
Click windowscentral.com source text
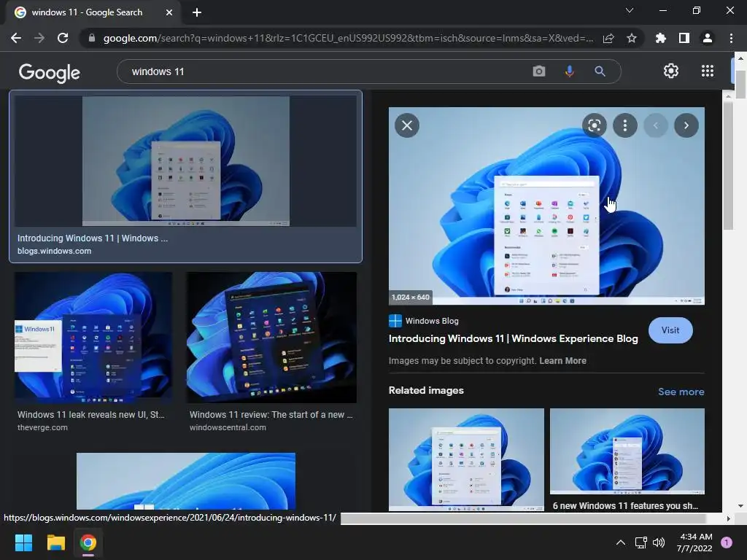(x=228, y=427)
